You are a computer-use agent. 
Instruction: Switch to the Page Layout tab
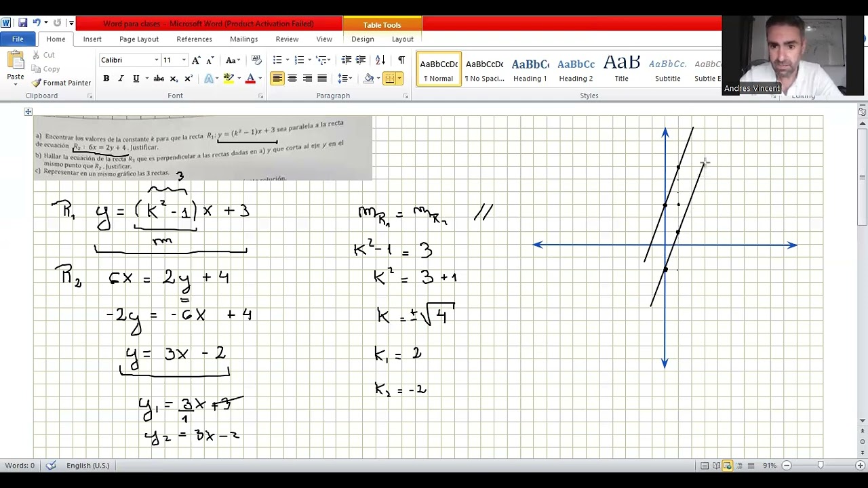[139, 39]
